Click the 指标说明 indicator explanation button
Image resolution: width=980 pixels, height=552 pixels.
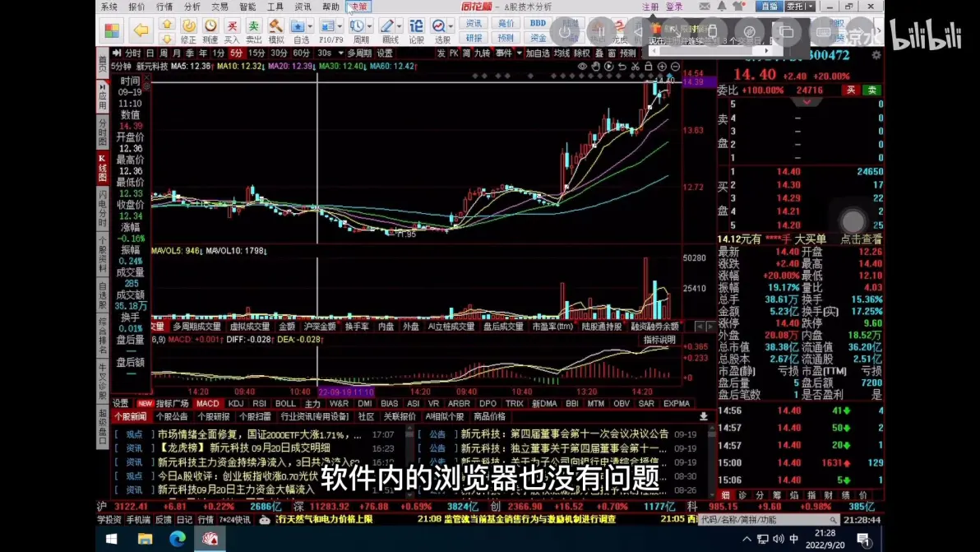(x=659, y=340)
